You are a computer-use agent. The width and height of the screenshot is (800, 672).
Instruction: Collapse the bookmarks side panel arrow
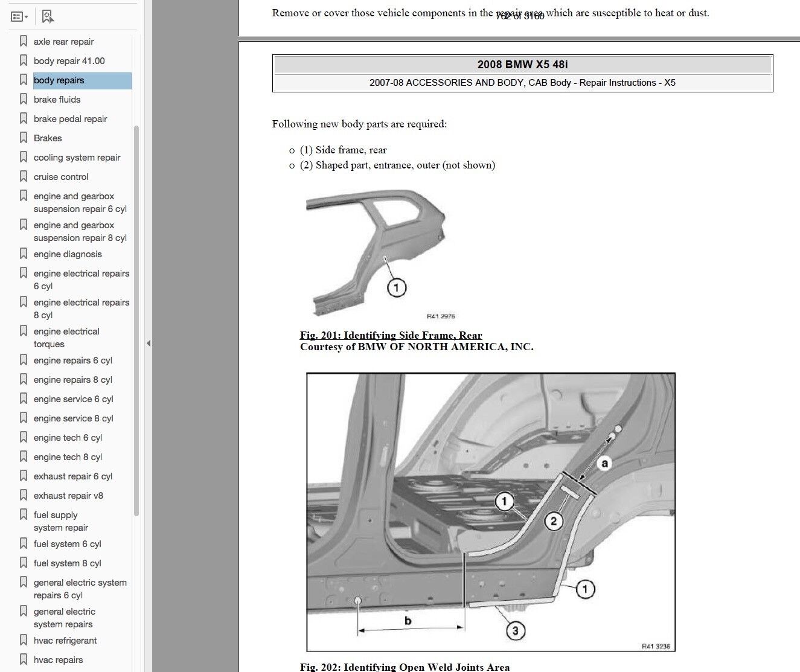pyautogui.click(x=148, y=343)
